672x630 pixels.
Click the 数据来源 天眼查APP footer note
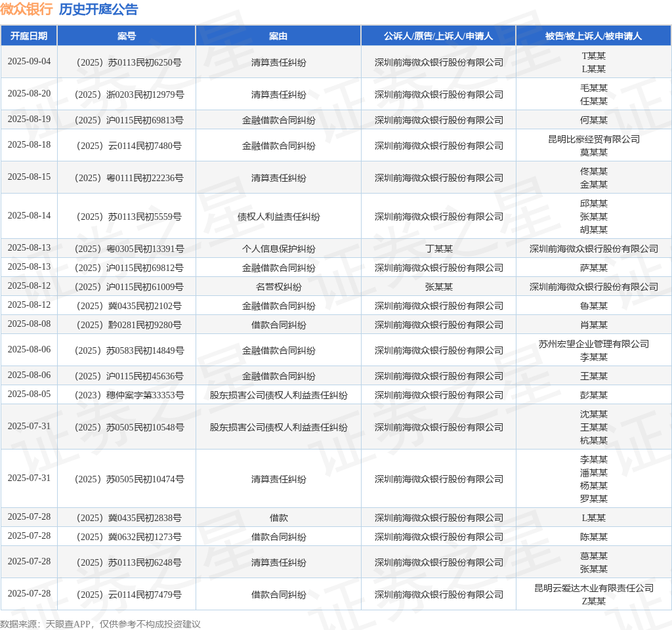pyautogui.click(x=100, y=624)
